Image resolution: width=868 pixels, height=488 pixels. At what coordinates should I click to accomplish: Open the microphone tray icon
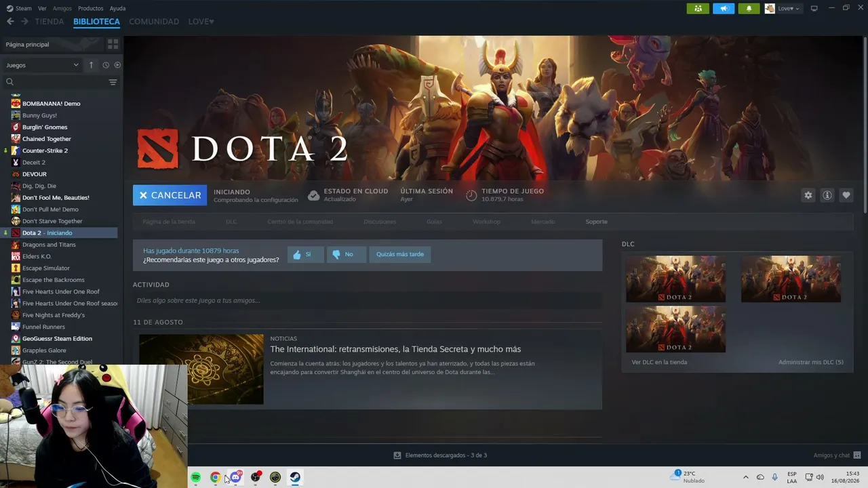pos(774,477)
